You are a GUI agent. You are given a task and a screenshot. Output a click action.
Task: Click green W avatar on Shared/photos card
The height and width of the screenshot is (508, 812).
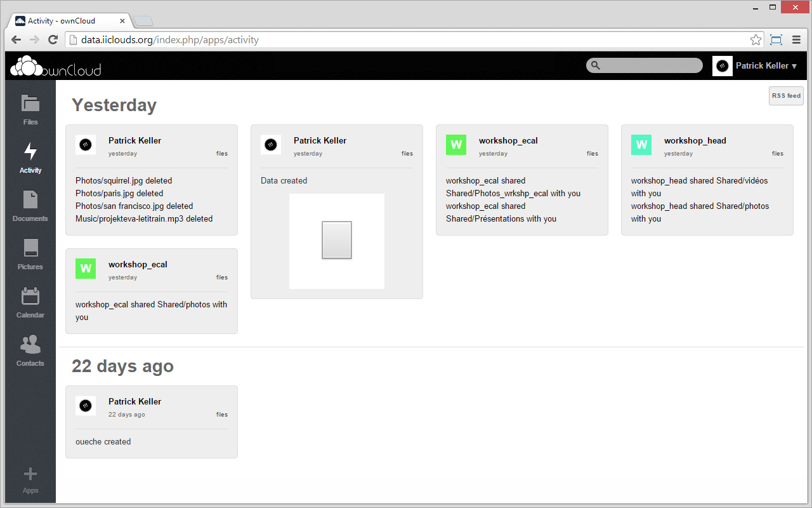(86, 269)
